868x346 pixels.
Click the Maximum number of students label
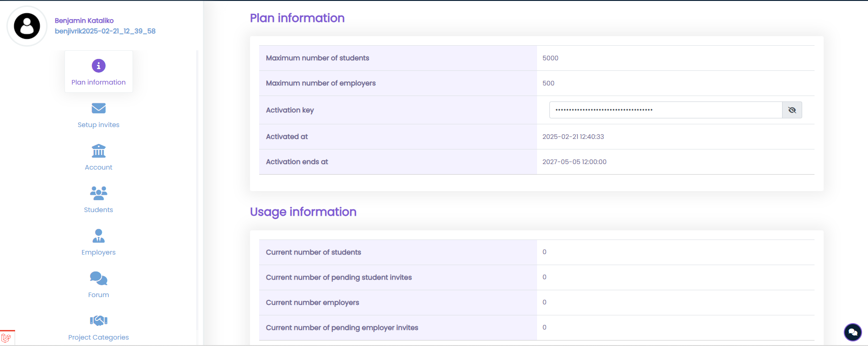pos(318,58)
